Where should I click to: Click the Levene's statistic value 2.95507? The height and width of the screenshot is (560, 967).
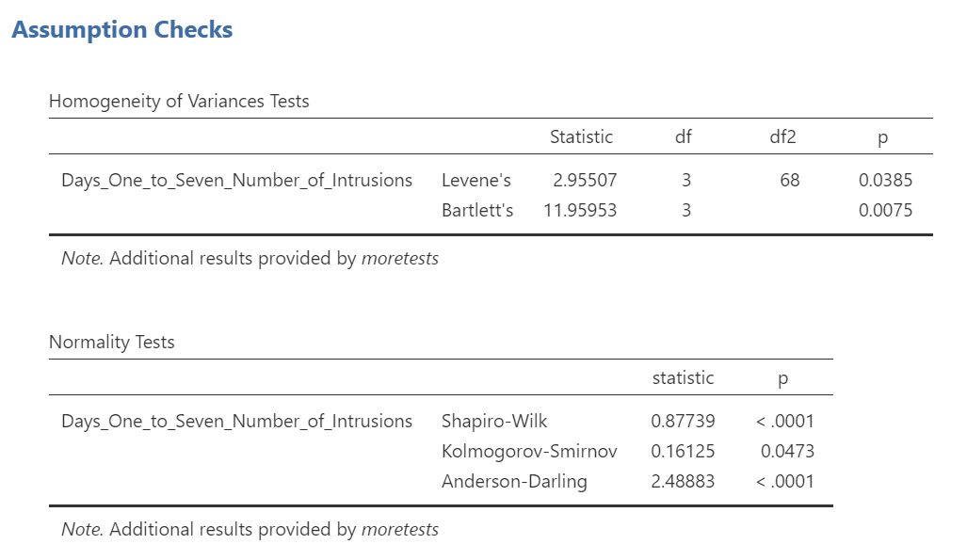click(x=585, y=180)
